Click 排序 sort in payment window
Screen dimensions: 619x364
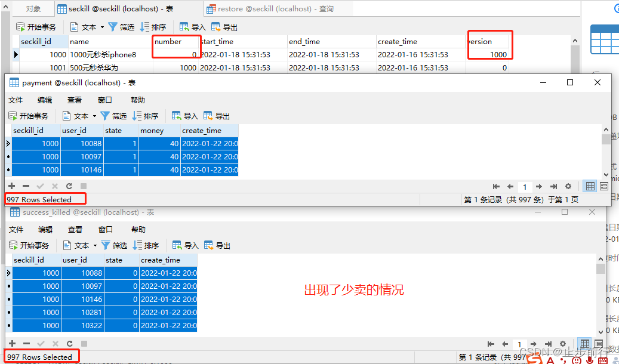[x=145, y=116]
